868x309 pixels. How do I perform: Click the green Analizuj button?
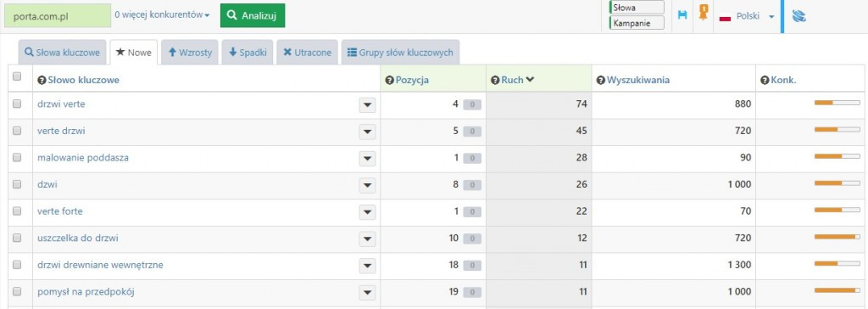253,15
